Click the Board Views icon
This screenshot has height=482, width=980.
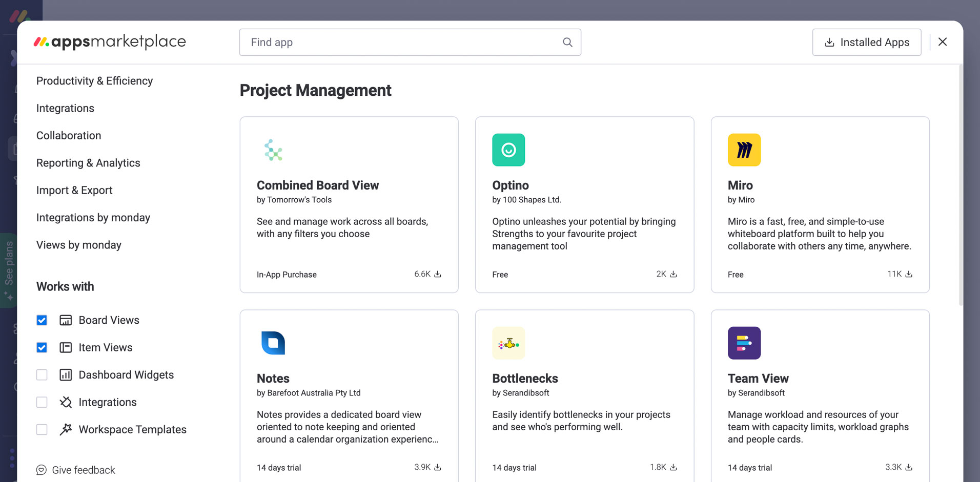[66, 320]
